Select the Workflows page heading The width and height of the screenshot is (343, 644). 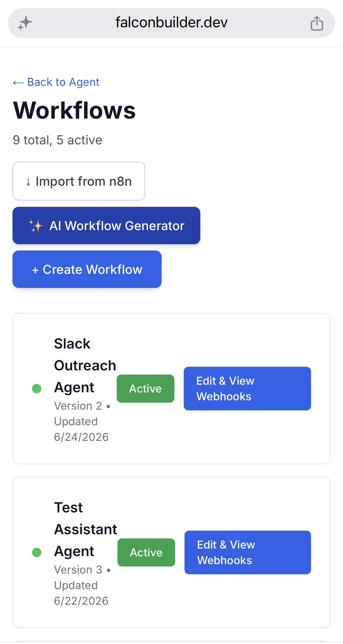74,110
